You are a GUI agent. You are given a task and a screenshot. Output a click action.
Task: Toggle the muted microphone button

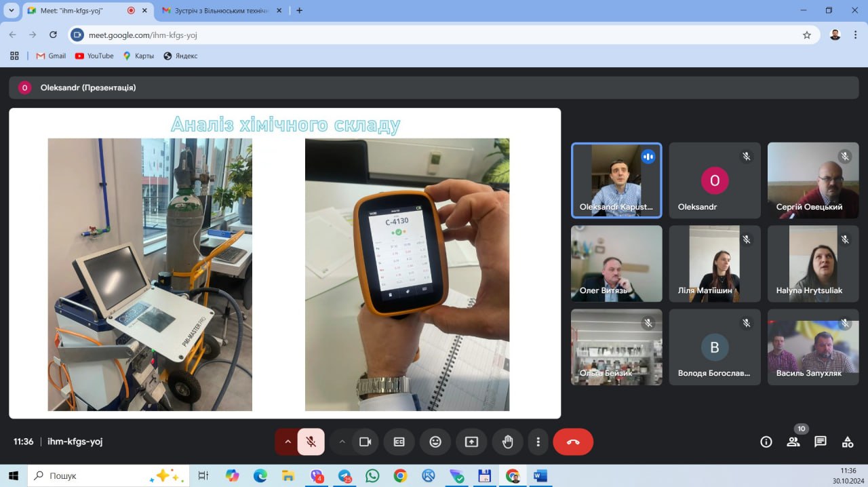pyautogui.click(x=311, y=442)
